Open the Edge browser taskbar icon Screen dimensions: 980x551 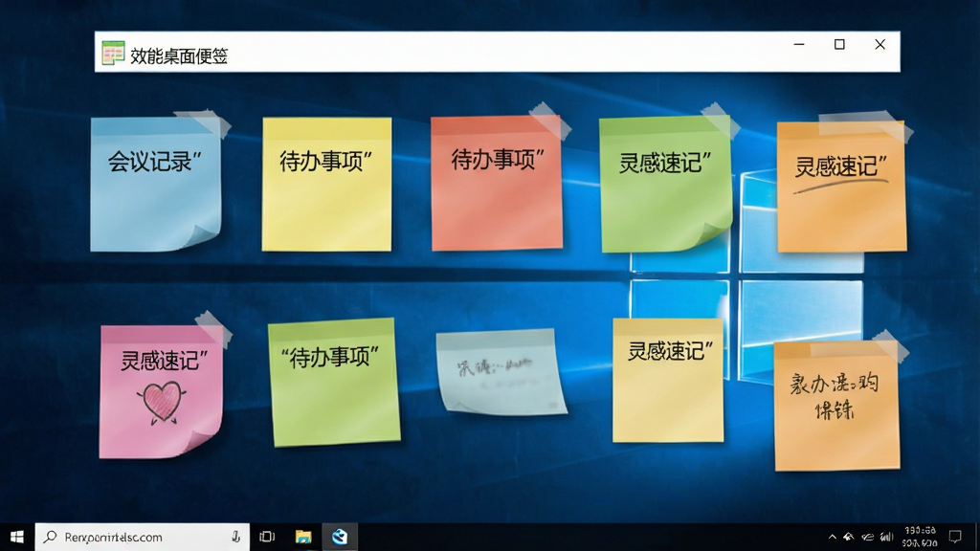click(340, 537)
